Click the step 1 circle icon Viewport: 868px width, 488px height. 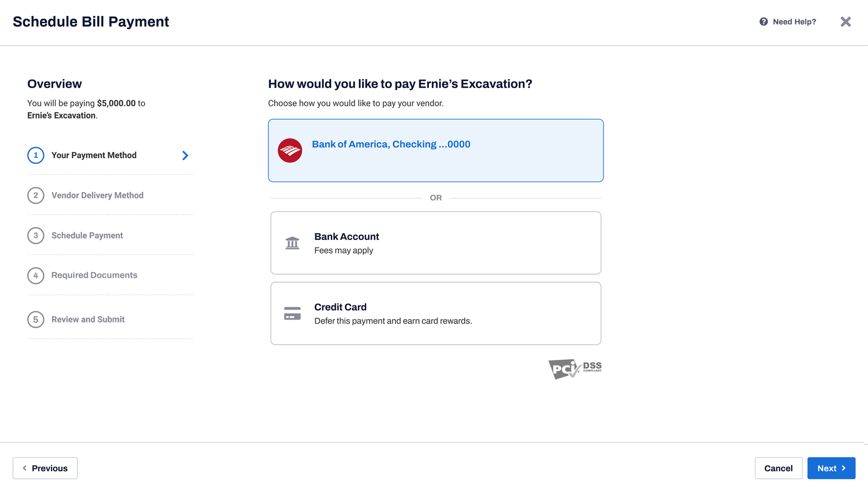[x=36, y=155]
